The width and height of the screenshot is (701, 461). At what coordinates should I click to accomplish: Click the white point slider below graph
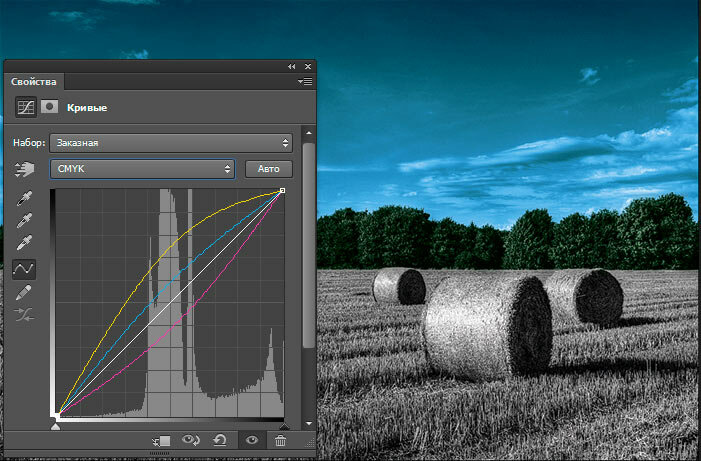tap(55, 426)
